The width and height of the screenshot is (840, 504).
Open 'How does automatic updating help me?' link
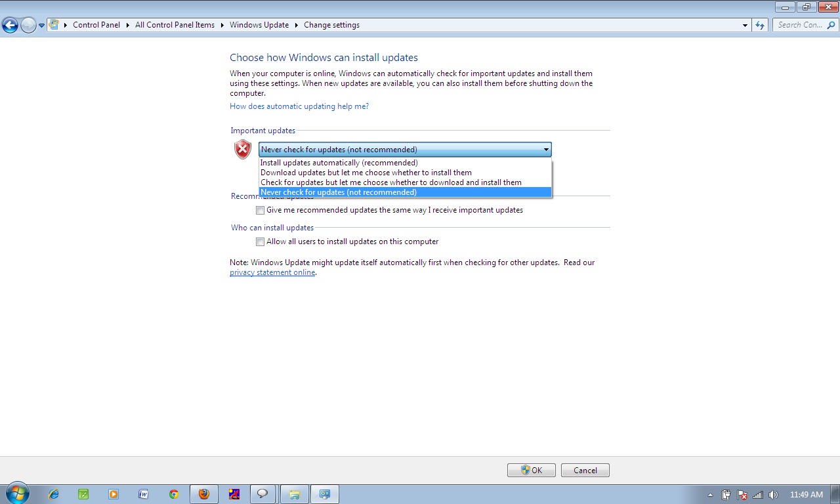[299, 106]
